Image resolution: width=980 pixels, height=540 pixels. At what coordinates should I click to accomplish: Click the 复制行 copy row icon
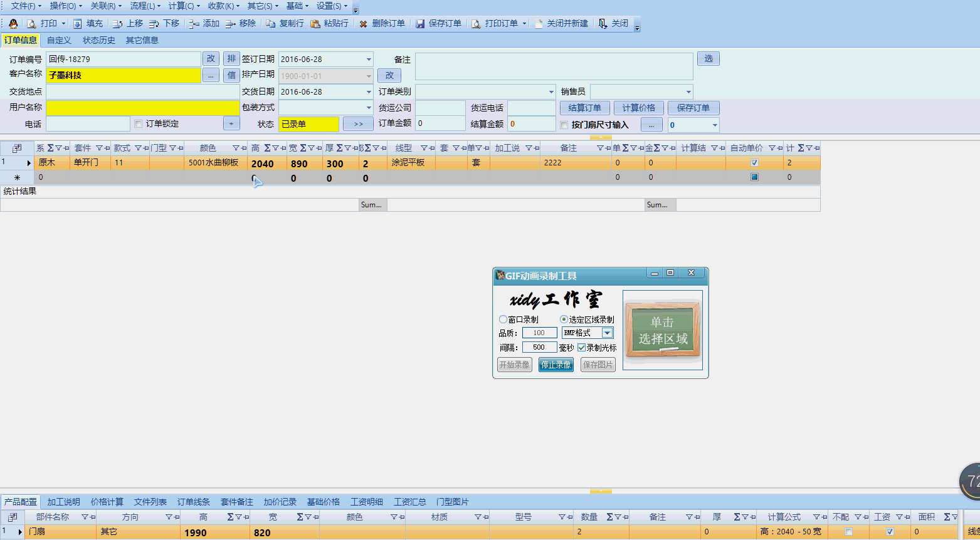click(271, 24)
